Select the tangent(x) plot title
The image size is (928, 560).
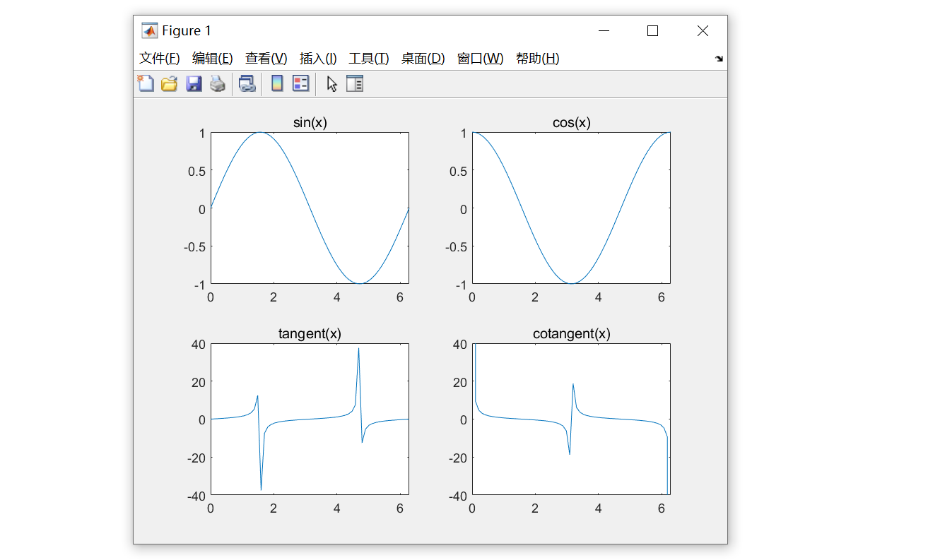(310, 334)
